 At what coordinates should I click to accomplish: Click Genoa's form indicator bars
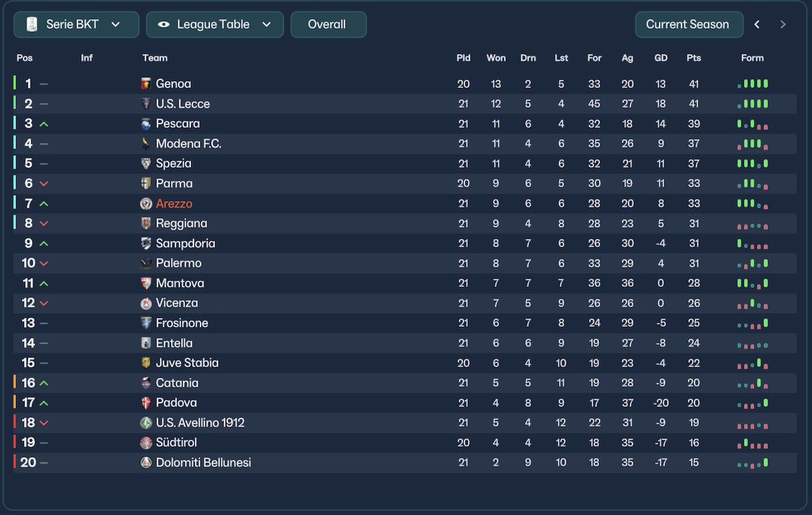click(x=753, y=84)
